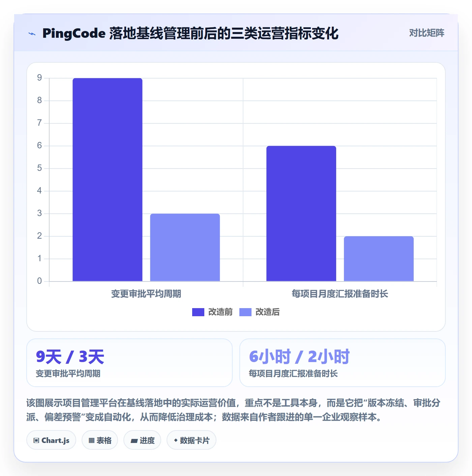Click the 改造后 bar for 每项目月度汇报准备时长

(x=379, y=259)
